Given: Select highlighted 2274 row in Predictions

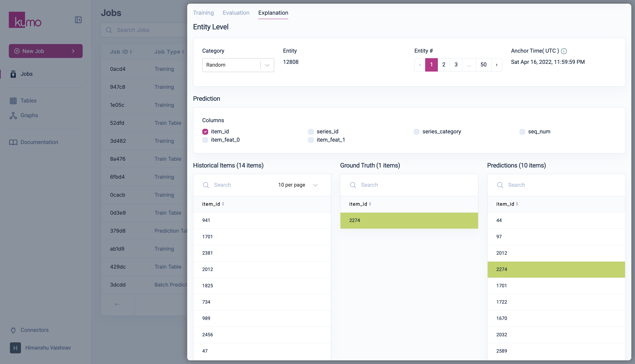Looking at the screenshot, I should (556, 270).
